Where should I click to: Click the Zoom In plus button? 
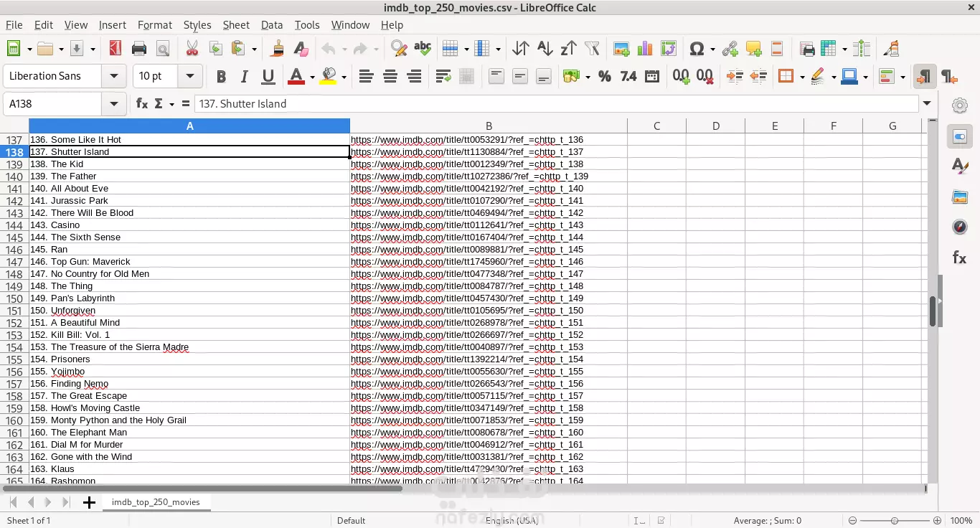[x=937, y=521]
